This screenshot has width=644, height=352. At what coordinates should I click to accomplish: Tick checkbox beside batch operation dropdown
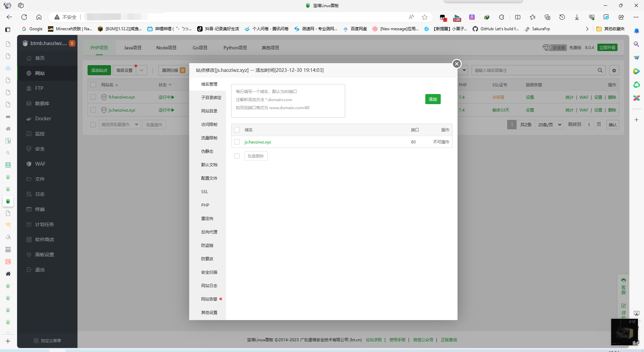[93, 125]
